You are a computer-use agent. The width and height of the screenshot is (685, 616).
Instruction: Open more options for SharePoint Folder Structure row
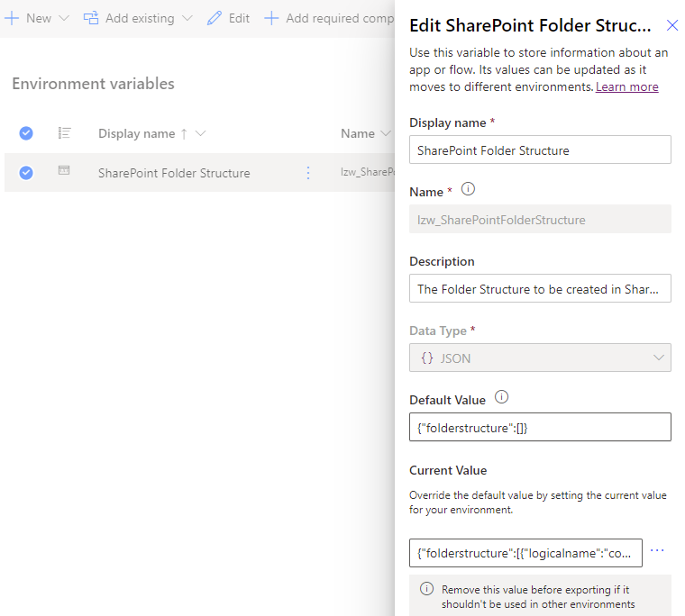(308, 173)
